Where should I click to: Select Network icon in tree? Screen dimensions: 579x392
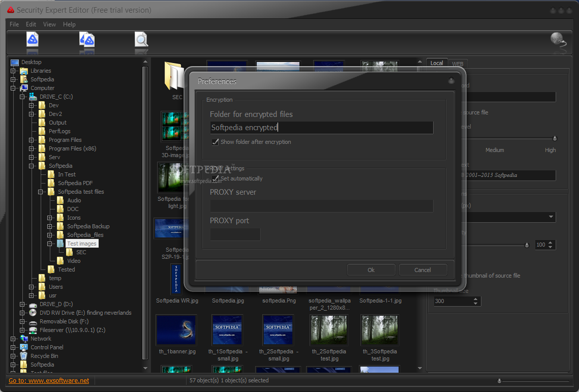[x=24, y=339]
